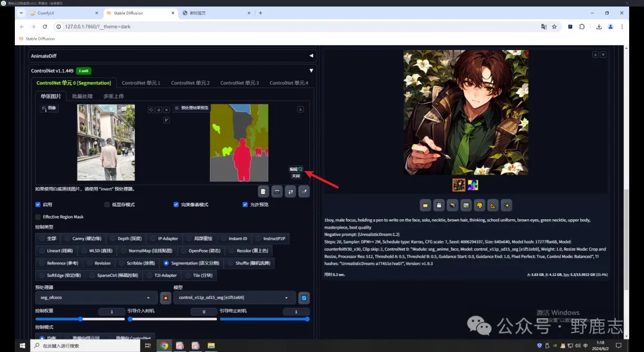Erase strokes on the input image

(x=159, y=110)
